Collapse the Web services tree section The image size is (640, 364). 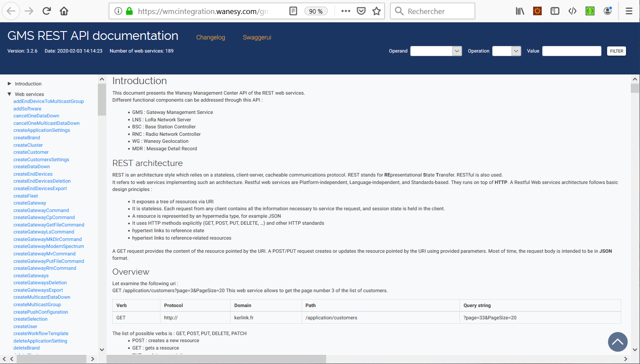10,94
